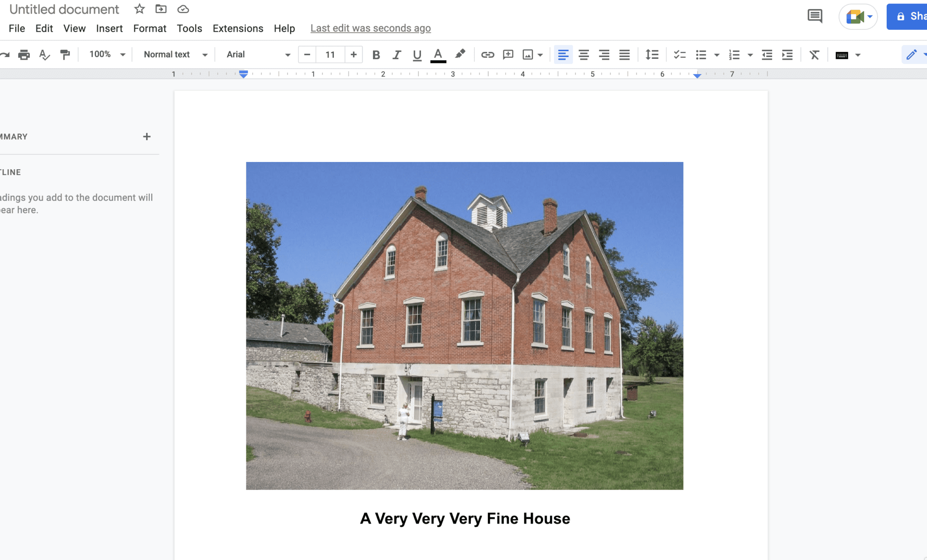Enable a checklist
Screen dimensions: 927x560
pos(679,55)
